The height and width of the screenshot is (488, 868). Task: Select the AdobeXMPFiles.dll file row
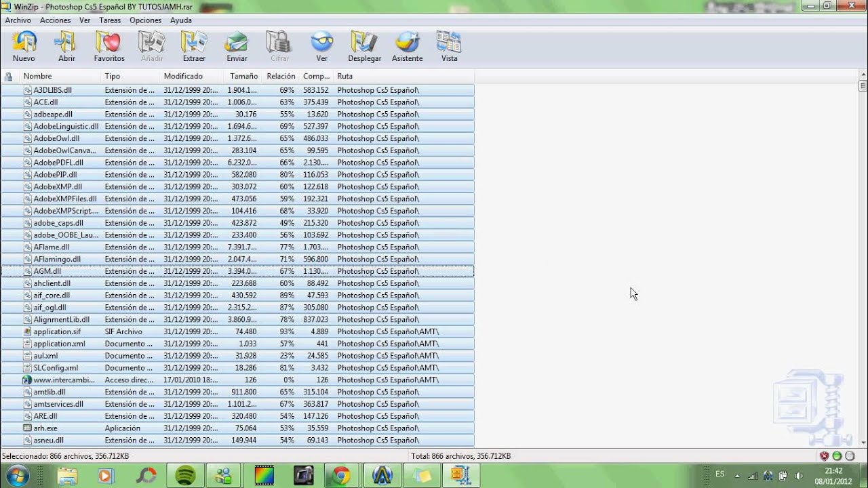[x=237, y=199]
